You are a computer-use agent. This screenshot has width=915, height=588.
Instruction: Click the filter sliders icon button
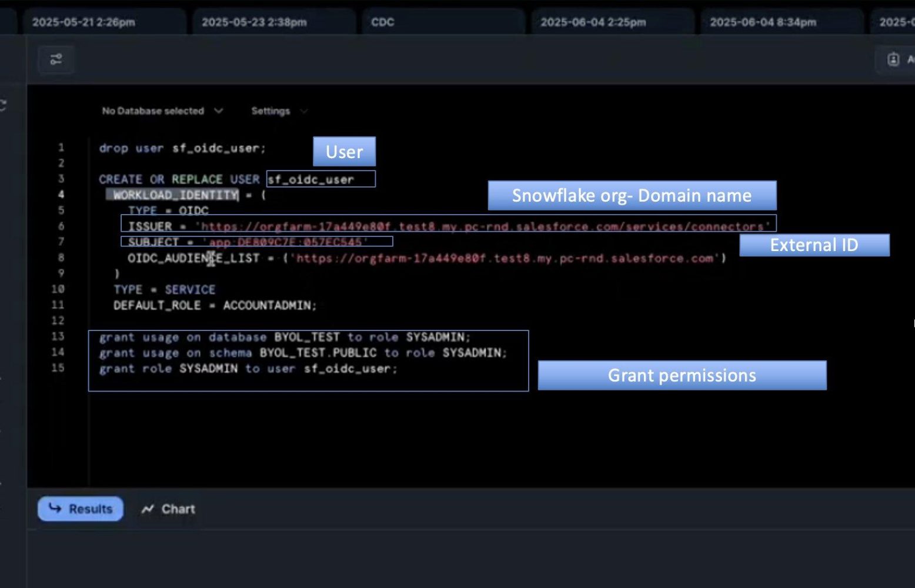pyautogui.click(x=56, y=59)
